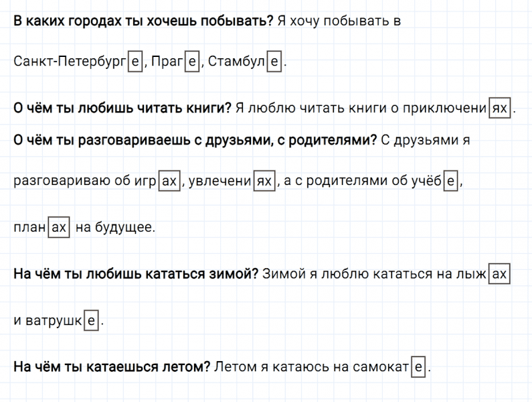Viewport: 532px width, 402px height.
Task: Click the ах box after игр
Action: (171, 181)
